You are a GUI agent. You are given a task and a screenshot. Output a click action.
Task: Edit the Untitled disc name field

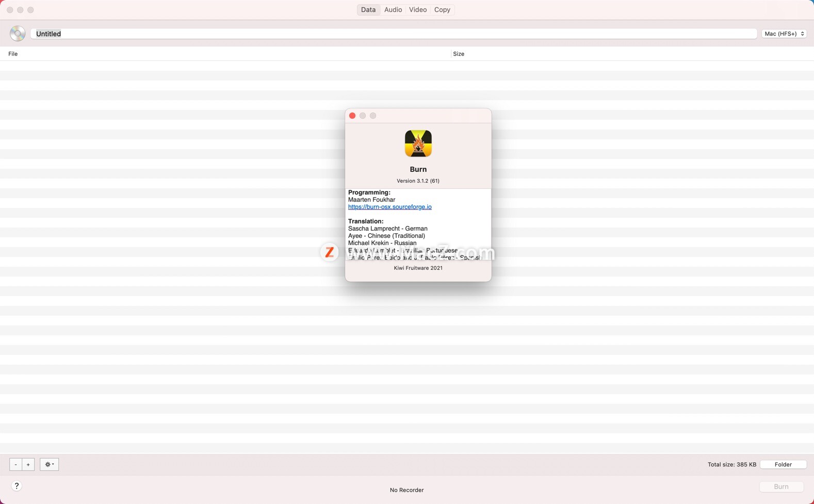click(394, 34)
